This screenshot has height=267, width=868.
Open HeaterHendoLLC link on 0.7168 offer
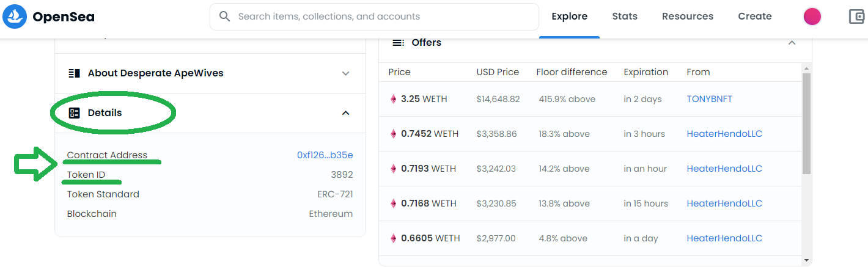point(724,203)
